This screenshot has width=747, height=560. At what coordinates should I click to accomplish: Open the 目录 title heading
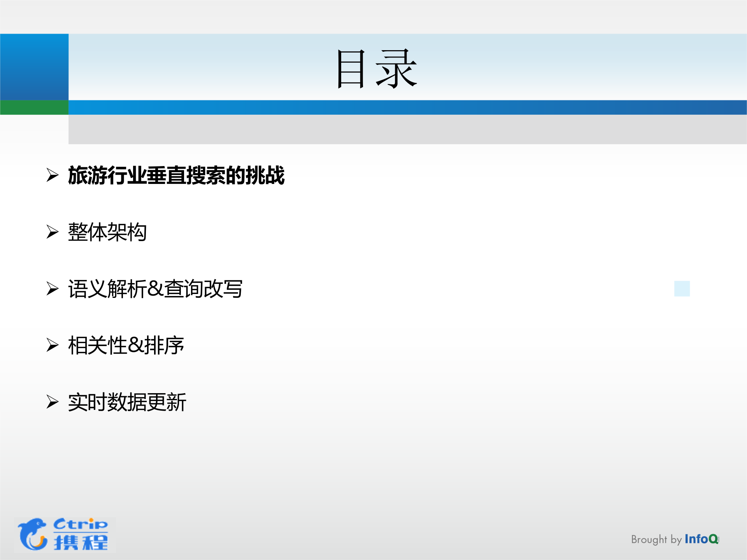coord(376,68)
